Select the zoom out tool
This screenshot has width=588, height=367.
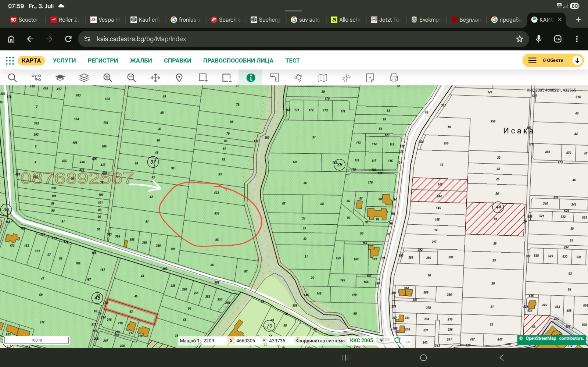132,78
